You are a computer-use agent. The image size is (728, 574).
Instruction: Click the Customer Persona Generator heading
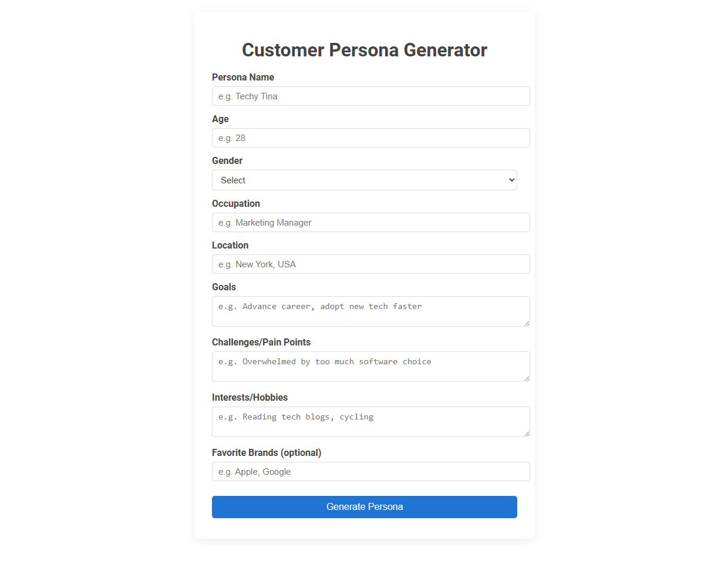pyautogui.click(x=365, y=50)
